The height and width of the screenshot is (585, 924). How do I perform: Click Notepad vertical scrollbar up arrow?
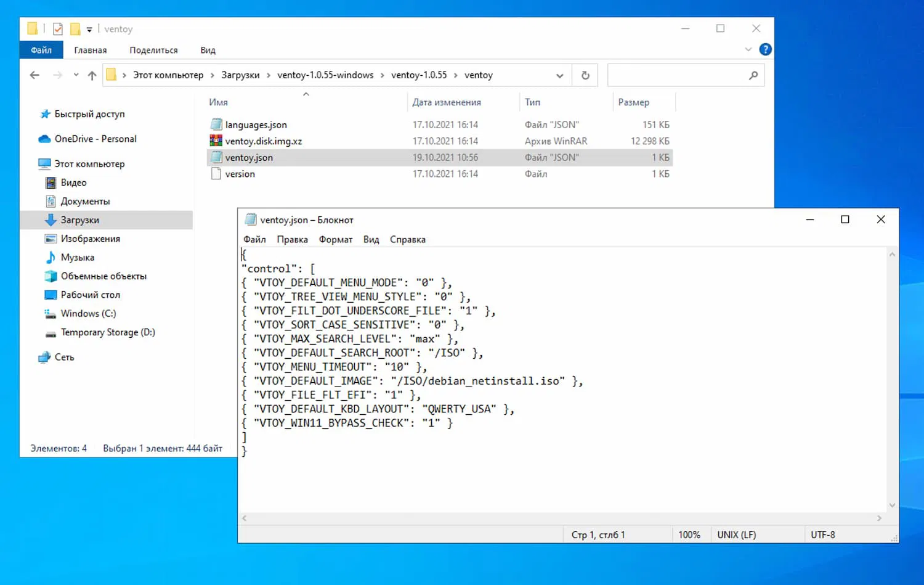[x=892, y=254]
